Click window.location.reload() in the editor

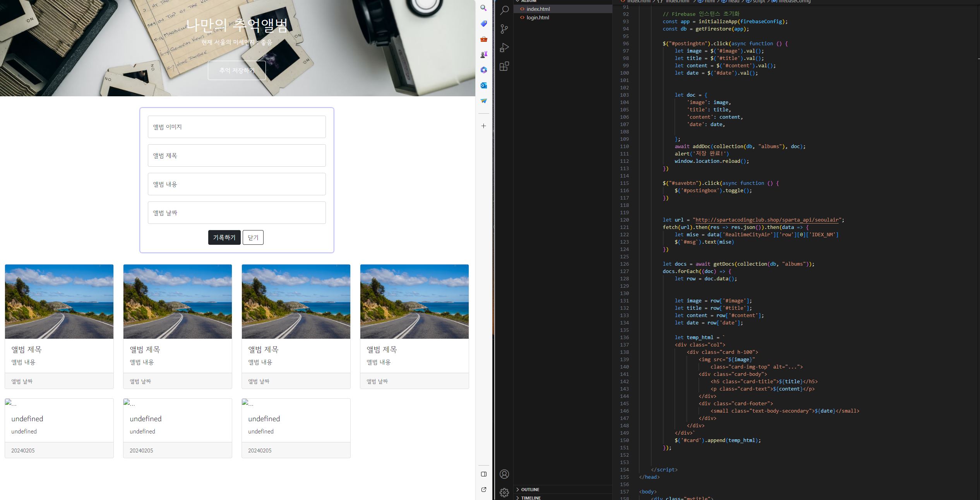pos(712,161)
